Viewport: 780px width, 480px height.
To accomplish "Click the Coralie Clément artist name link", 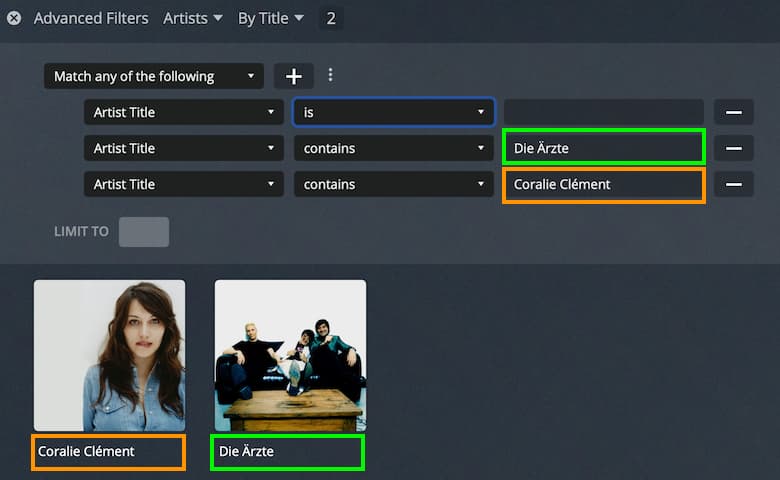I will pyautogui.click(x=86, y=451).
